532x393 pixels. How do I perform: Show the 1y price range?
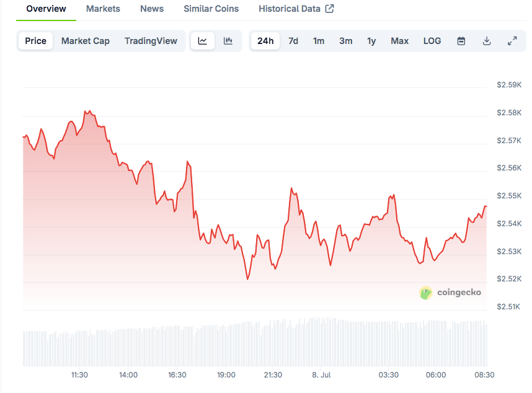[371, 41]
